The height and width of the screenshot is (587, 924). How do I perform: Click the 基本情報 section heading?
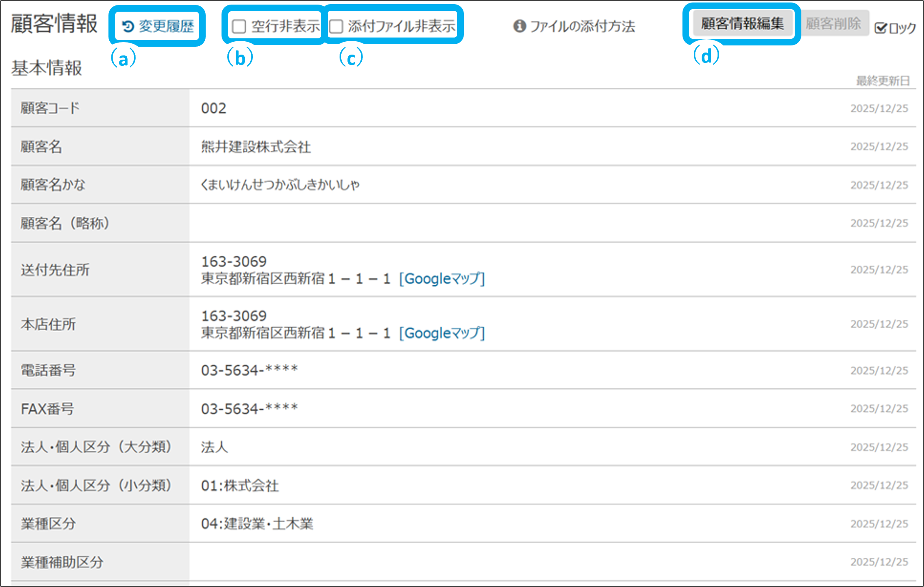pyautogui.click(x=47, y=68)
